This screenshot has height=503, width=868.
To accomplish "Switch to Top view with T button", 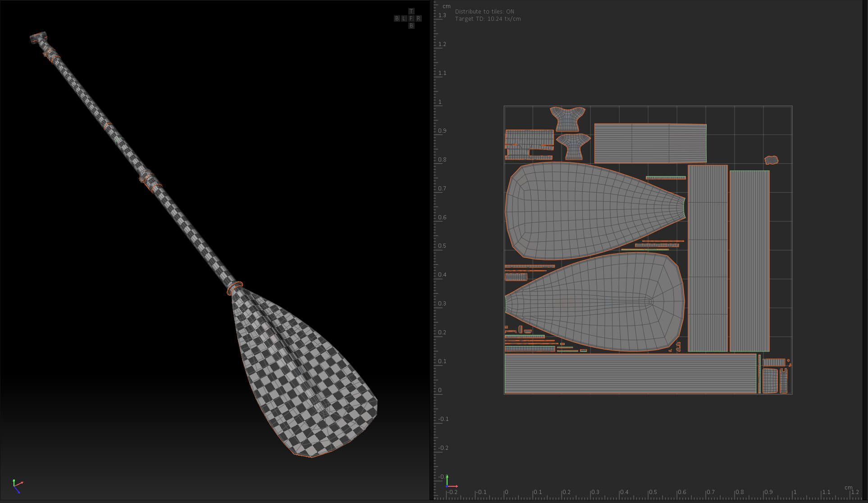I will [411, 11].
